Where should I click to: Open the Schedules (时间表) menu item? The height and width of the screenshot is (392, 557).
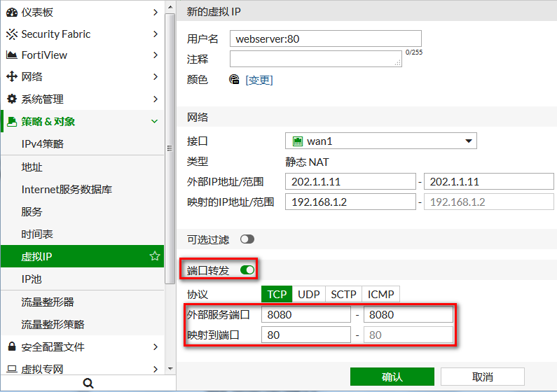click(83, 234)
